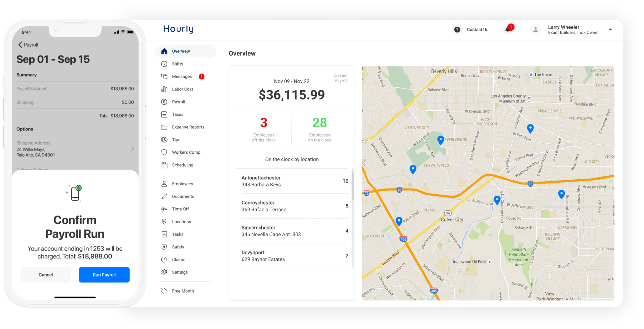
Task: Click the Sep 01 - Sep 15 heading
Action: pos(53,59)
